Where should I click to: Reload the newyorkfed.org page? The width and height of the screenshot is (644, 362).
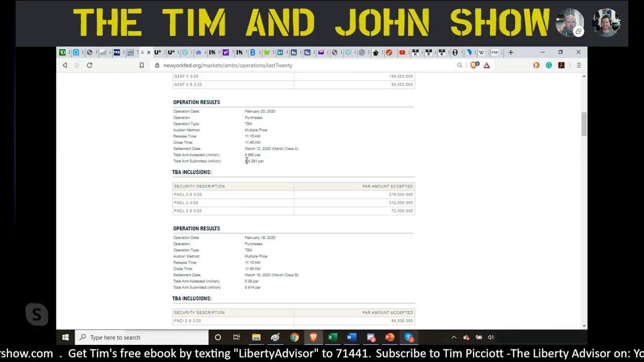click(x=90, y=65)
